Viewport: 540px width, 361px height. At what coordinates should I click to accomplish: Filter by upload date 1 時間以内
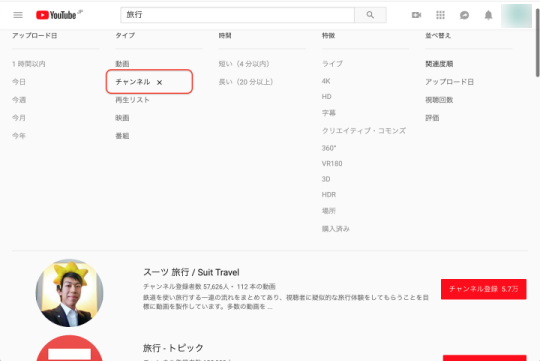click(29, 64)
